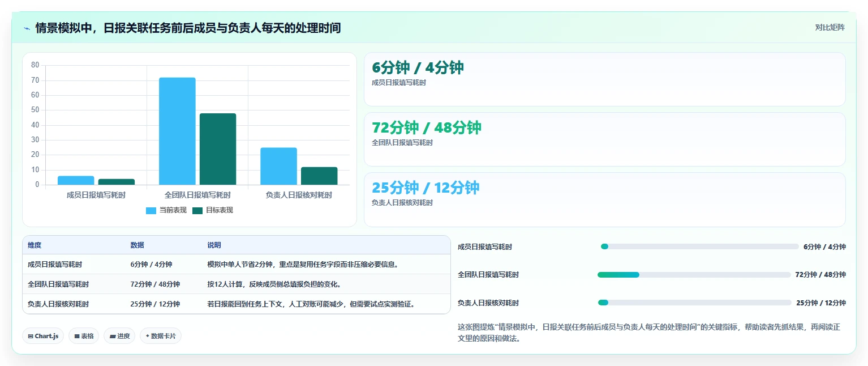The width and height of the screenshot is (868, 366).
Task: Click the chart x-axis label 负责人日报核对耗时
Action: tap(299, 195)
